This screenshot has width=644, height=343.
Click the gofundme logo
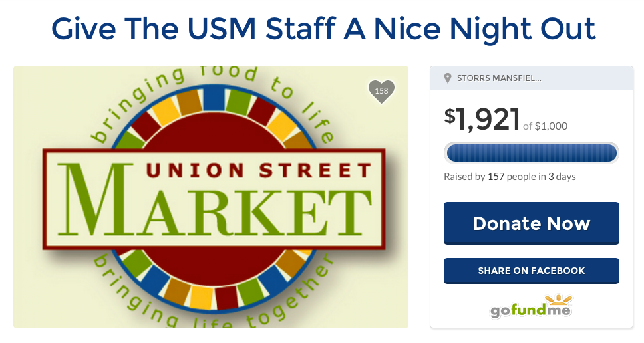pyautogui.click(x=530, y=310)
